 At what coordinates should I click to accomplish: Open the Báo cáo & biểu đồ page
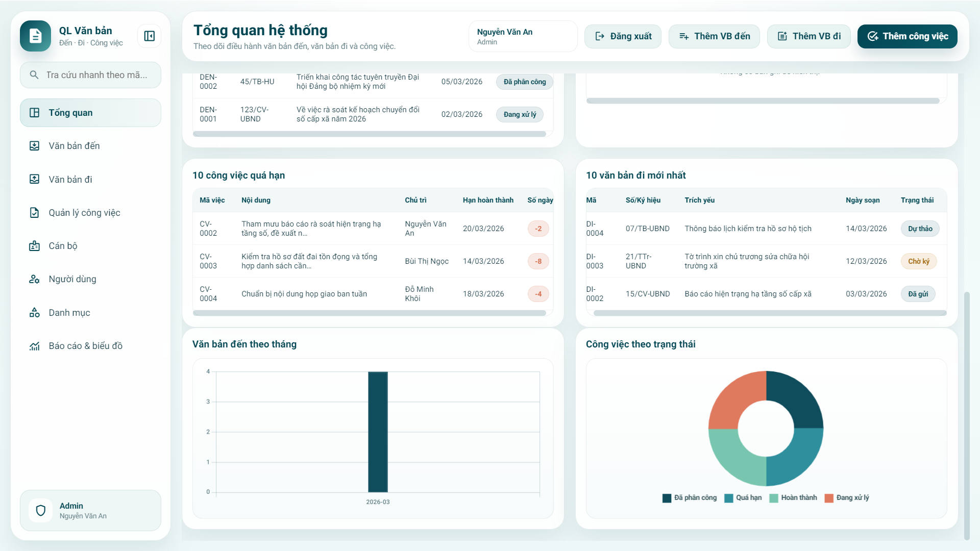(85, 346)
